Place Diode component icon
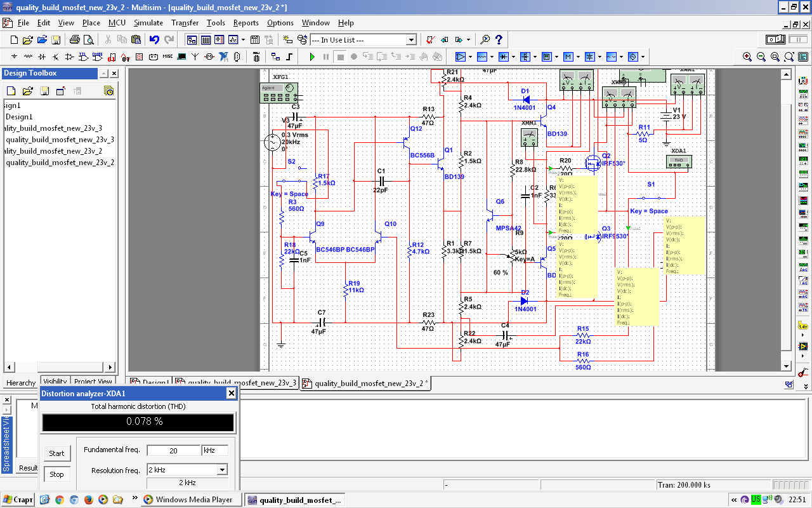 pyautogui.click(x=42, y=57)
